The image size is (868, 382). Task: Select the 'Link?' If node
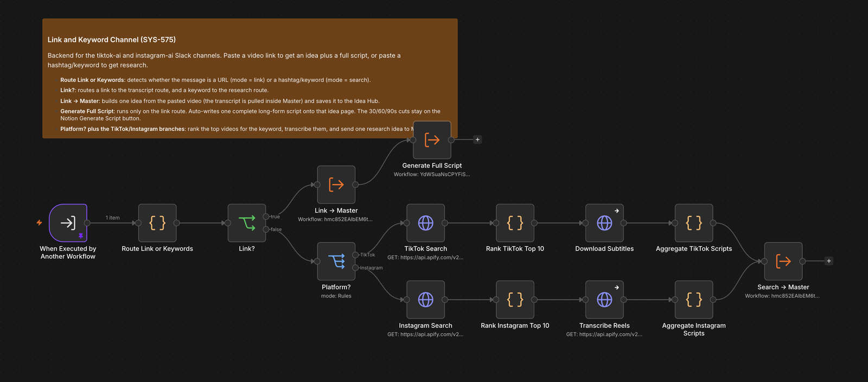coord(247,223)
